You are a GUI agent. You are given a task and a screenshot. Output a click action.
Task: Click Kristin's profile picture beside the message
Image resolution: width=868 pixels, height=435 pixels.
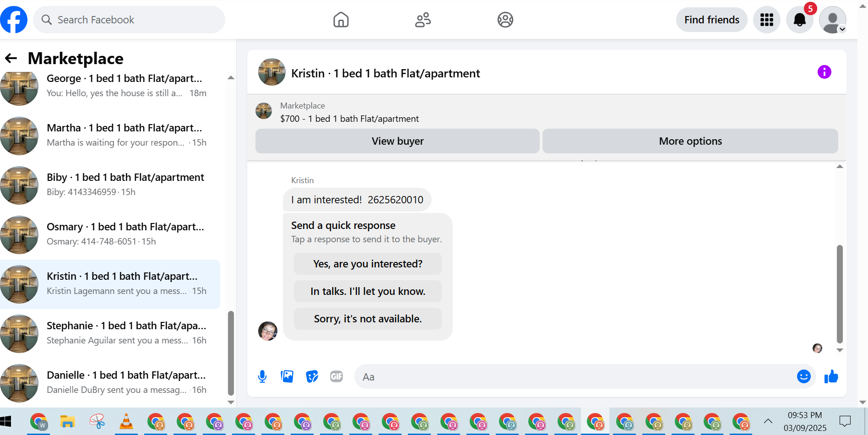click(268, 331)
